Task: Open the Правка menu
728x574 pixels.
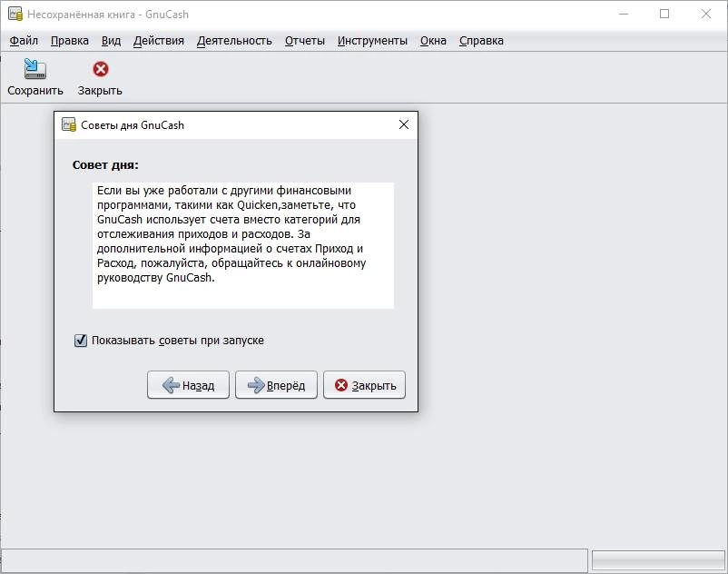Action: (x=70, y=41)
